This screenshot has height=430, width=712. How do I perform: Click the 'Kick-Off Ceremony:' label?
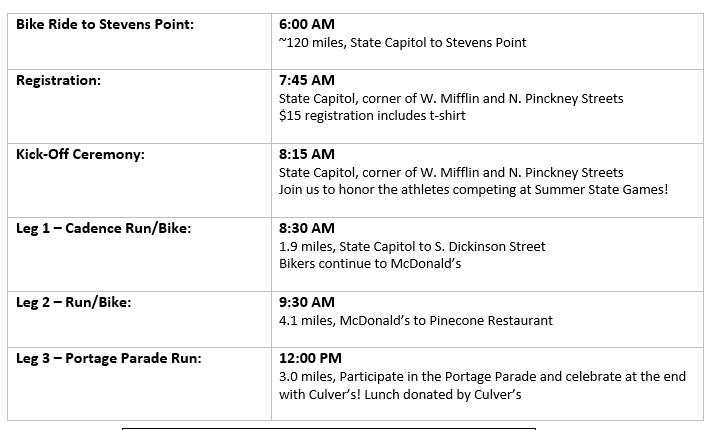(80, 154)
